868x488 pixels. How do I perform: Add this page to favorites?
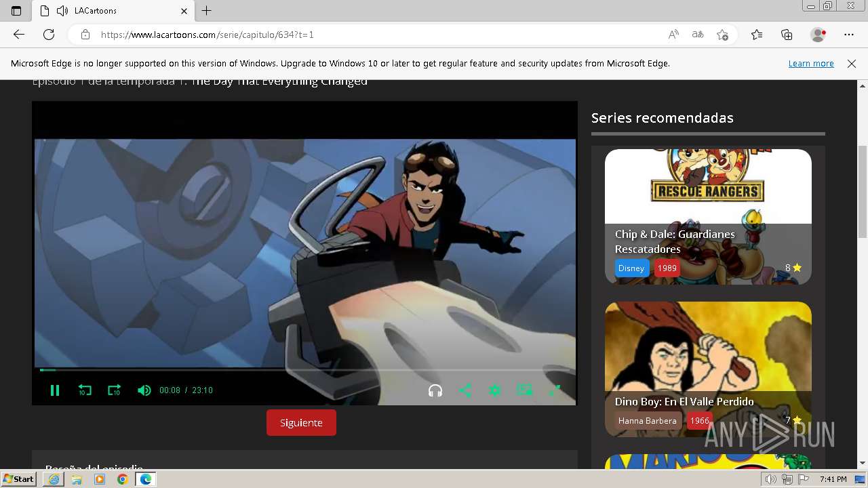click(723, 35)
